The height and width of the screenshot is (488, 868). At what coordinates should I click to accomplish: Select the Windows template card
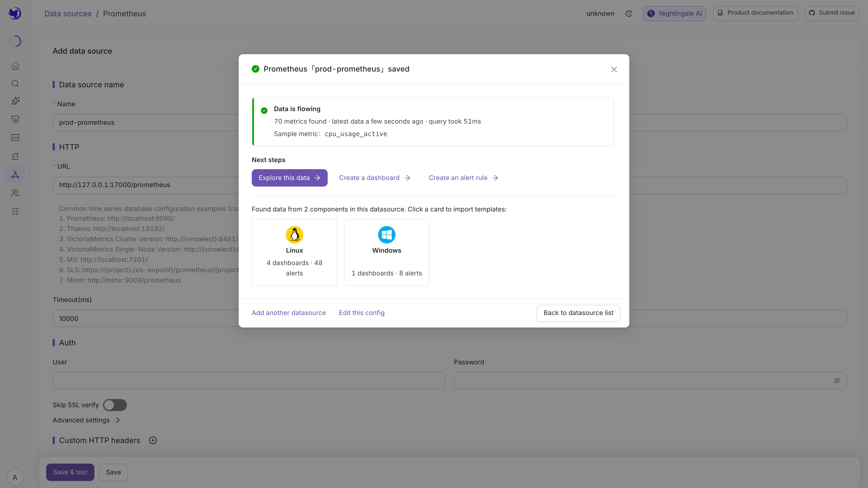point(387,252)
